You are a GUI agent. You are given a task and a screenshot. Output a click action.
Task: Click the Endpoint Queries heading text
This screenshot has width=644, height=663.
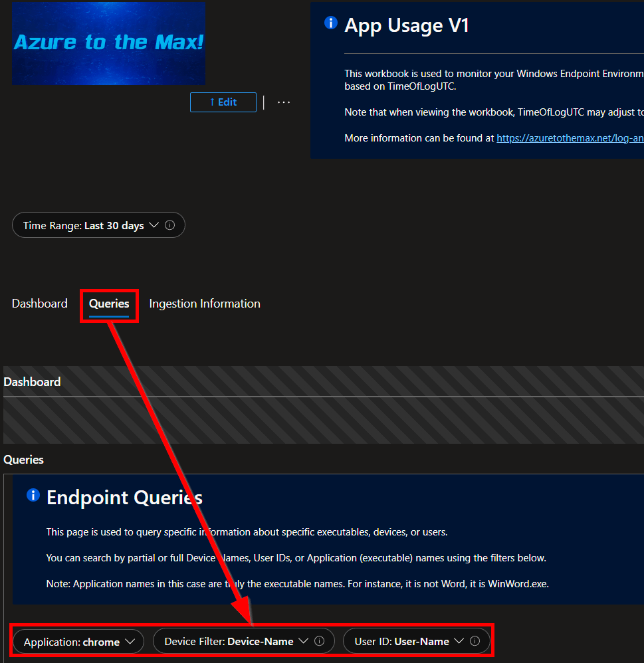124,498
